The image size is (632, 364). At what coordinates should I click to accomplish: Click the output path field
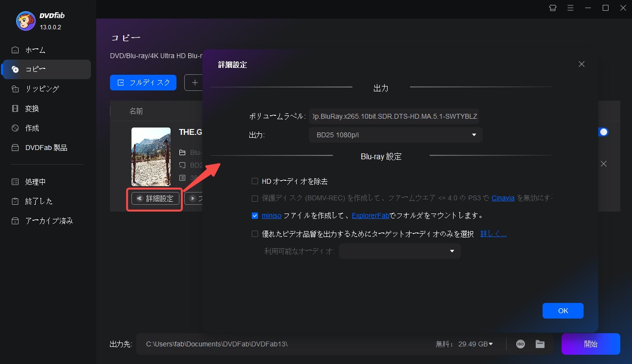(283, 344)
